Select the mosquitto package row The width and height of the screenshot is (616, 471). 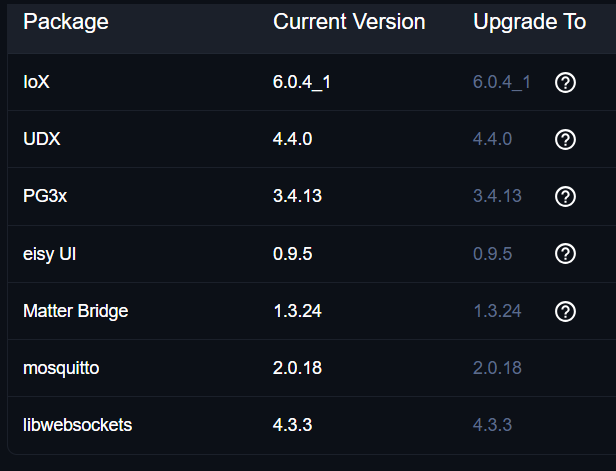[x=312, y=368]
